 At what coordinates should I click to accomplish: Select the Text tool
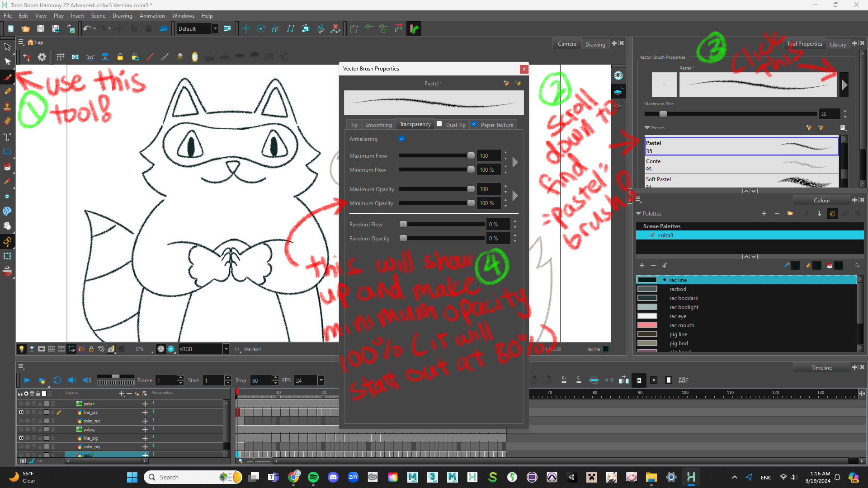(7, 136)
